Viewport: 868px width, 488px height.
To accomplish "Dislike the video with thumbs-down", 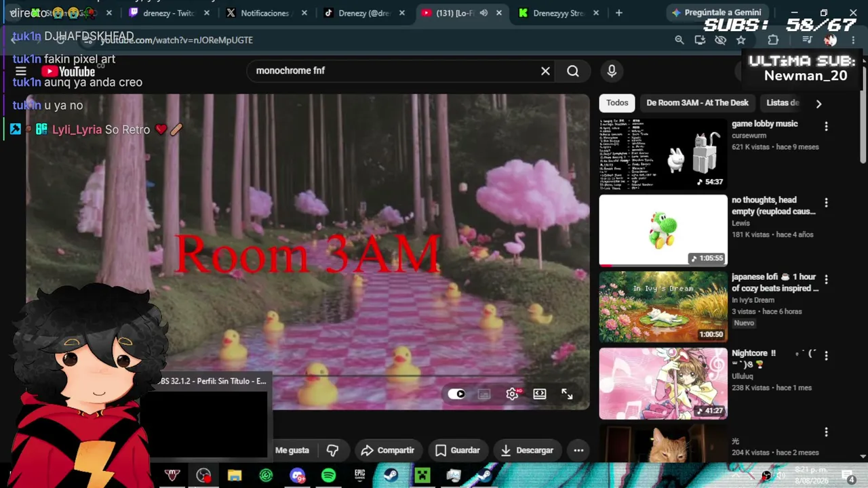I will (x=332, y=450).
